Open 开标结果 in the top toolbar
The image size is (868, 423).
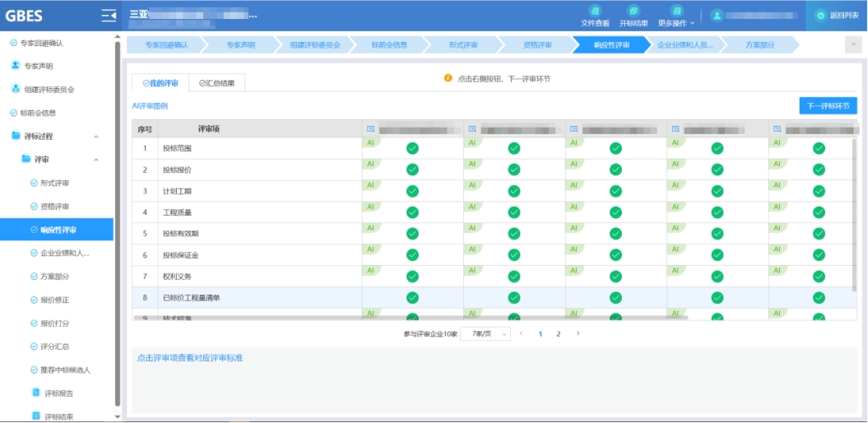tap(634, 16)
